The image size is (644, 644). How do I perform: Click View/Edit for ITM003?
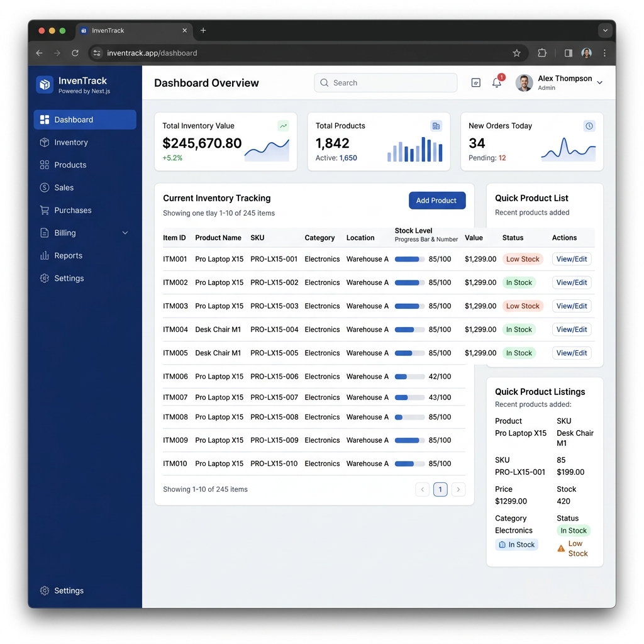pyautogui.click(x=571, y=306)
